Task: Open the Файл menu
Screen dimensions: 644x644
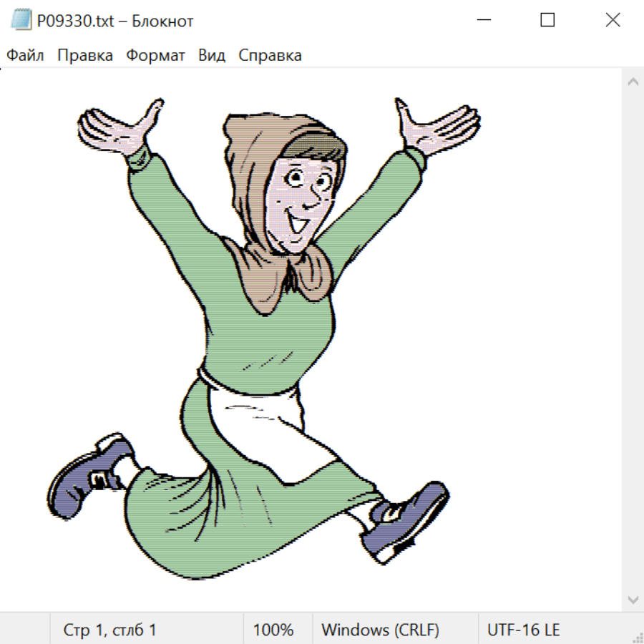Action: (26, 56)
